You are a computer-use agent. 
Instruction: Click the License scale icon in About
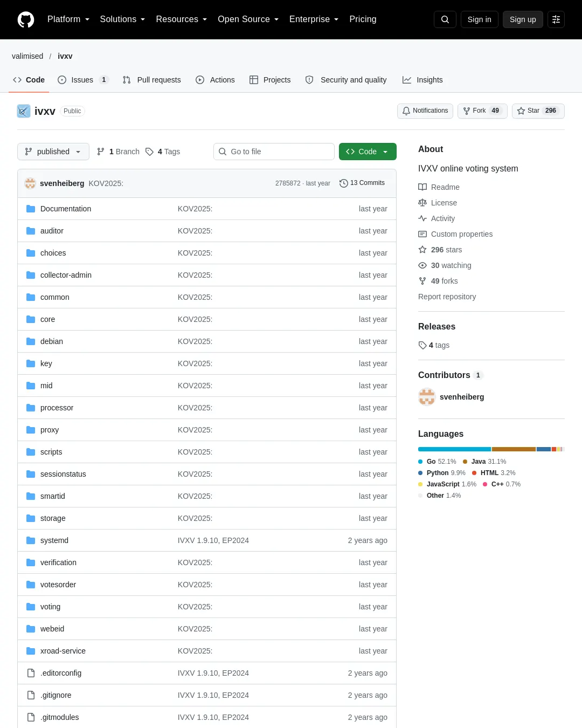pyautogui.click(x=422, y=203)
